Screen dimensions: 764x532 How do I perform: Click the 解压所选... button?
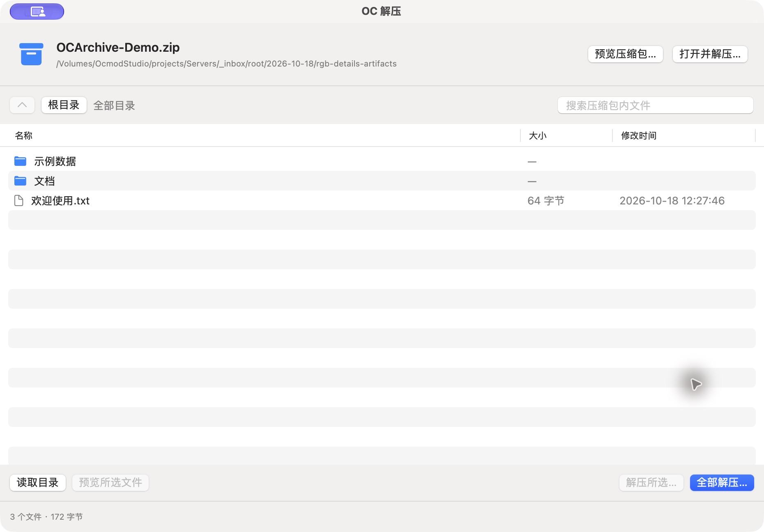651,483
